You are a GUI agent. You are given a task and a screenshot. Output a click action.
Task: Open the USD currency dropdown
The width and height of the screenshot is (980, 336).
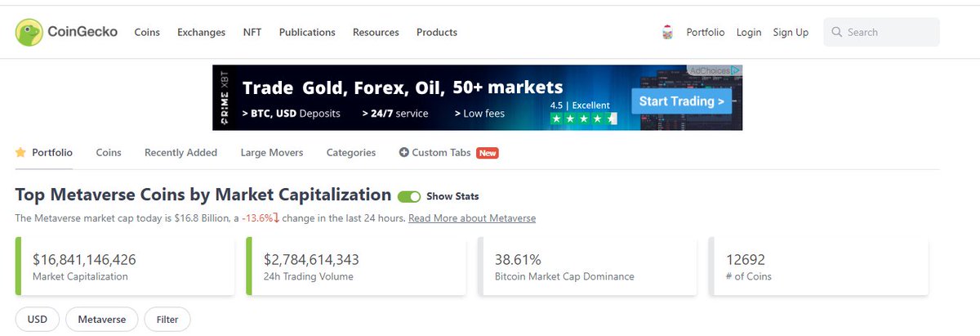coord(38,320)
